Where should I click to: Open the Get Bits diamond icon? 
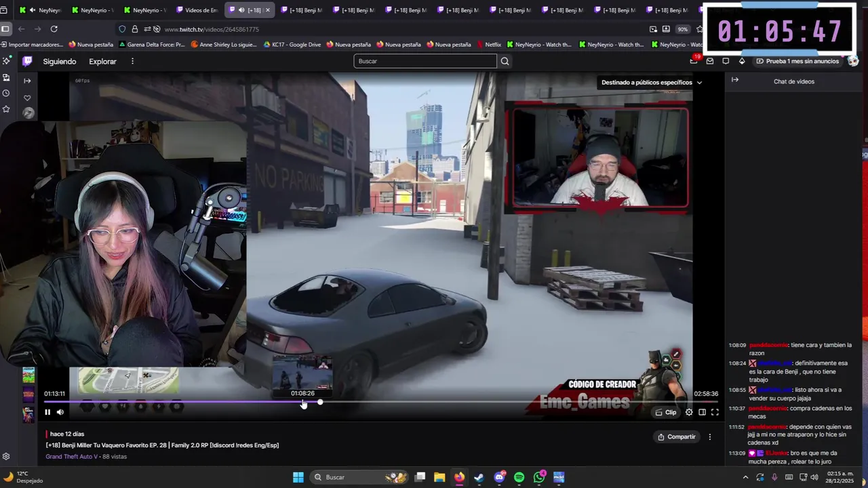[742, 61]
